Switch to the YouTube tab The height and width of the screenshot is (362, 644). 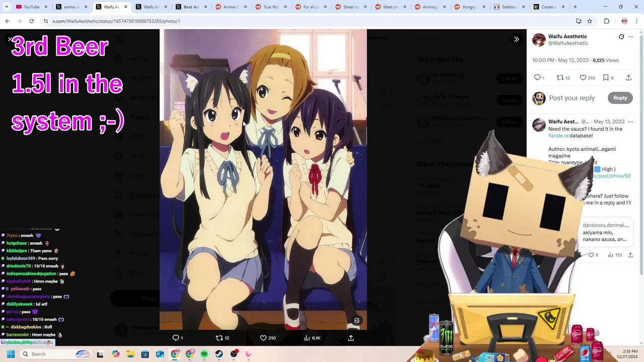[32, 7]
